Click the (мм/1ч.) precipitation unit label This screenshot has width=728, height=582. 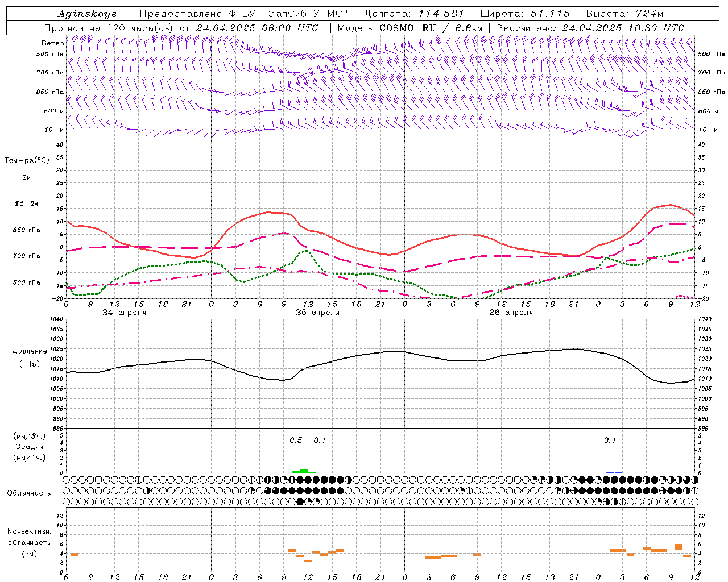tap(29, 458)
